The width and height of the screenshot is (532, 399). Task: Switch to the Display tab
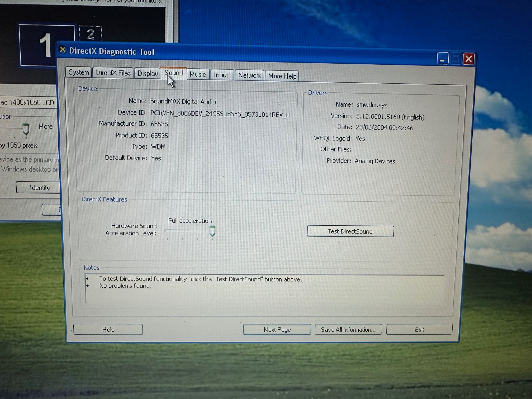[147, 74]
